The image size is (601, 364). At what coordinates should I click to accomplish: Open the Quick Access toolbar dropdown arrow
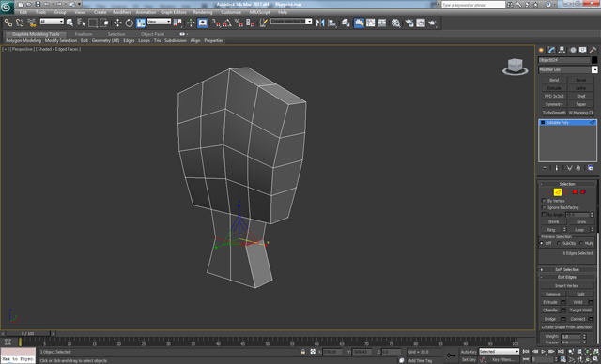tap(79, 4)
